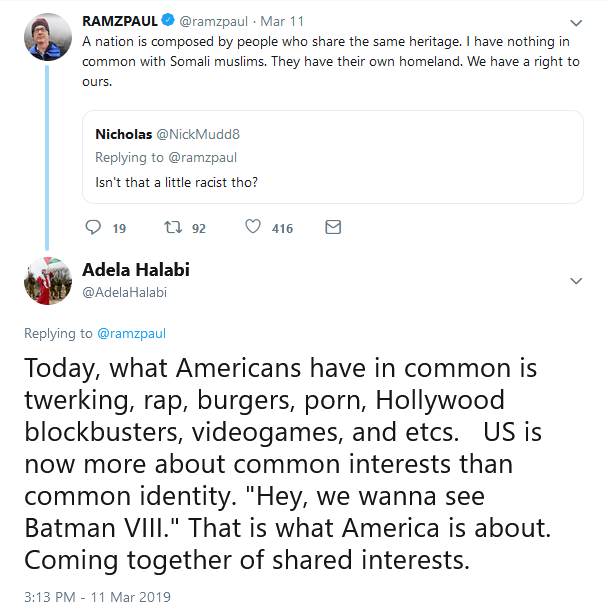Open Adela Halabi's profile avatar
This screenshot has width=607, height=614.
coord(48,280)
